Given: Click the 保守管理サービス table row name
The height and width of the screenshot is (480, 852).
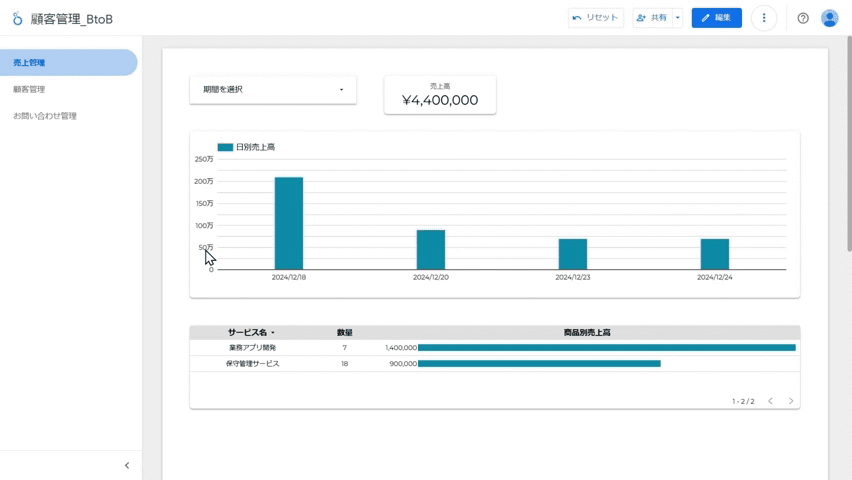Looking at the screenshot, I should pos(252,364).
